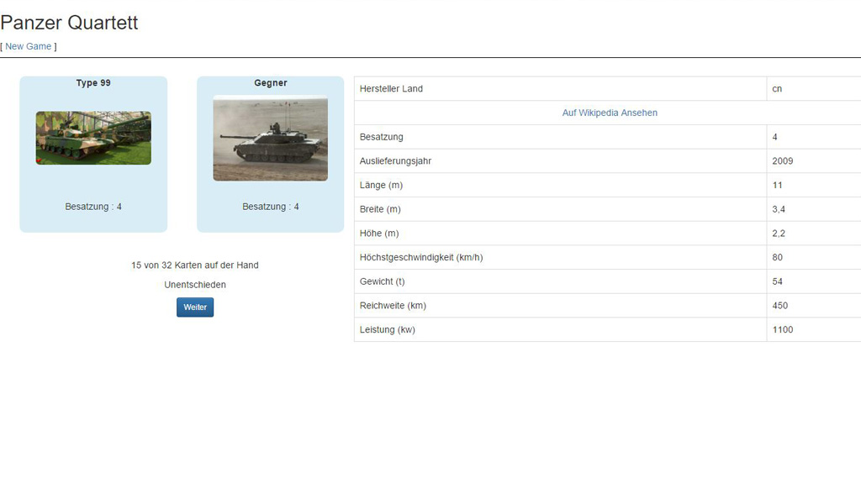Image resolution: width=861 pixels, height=504 pixels.
Task: Click the 11 length value
Action: coord(777,186)
